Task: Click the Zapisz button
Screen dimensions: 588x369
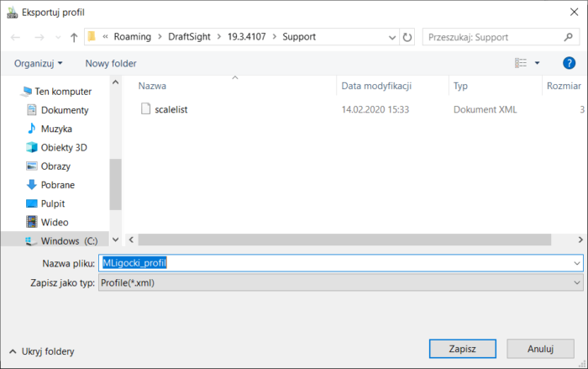Action: coord(462,349)
